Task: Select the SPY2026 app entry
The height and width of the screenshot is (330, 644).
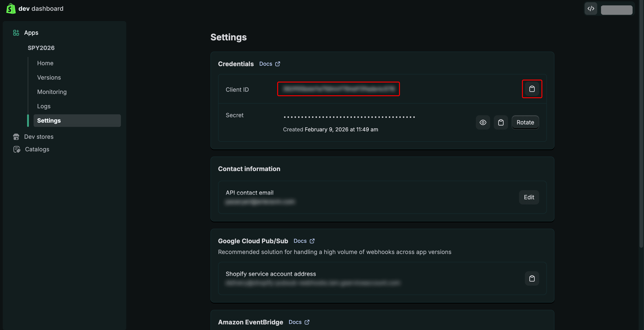Action: [41, 48]
